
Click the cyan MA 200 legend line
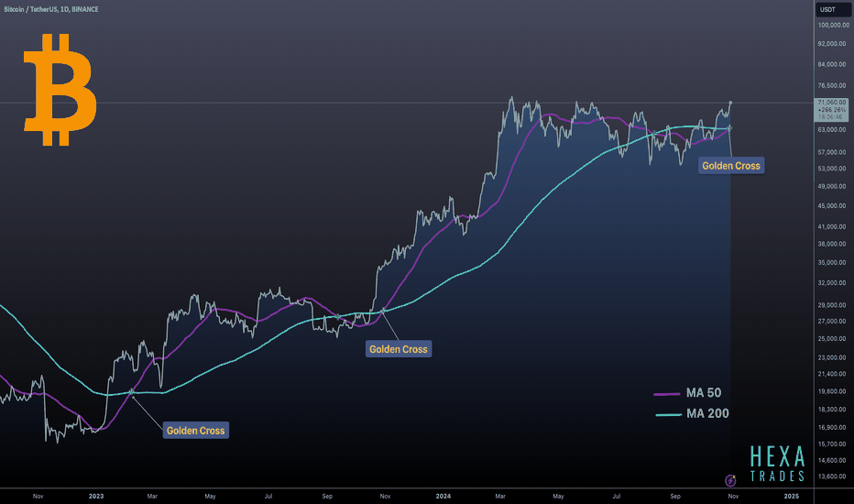[668, 414]
